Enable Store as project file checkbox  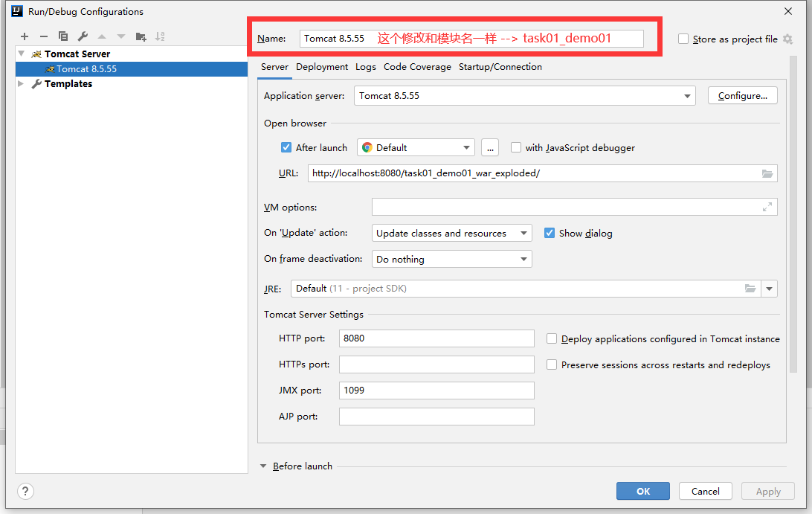[x=683, y=39]
